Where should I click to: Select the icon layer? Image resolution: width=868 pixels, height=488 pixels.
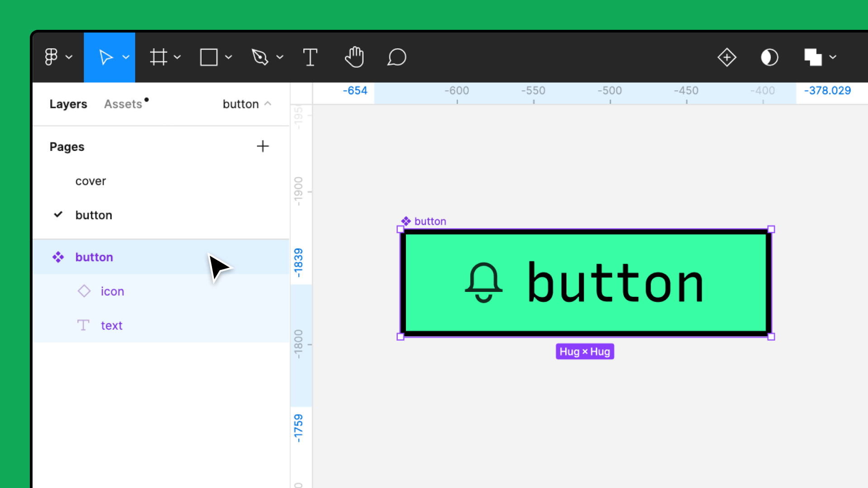click(112, 291)
